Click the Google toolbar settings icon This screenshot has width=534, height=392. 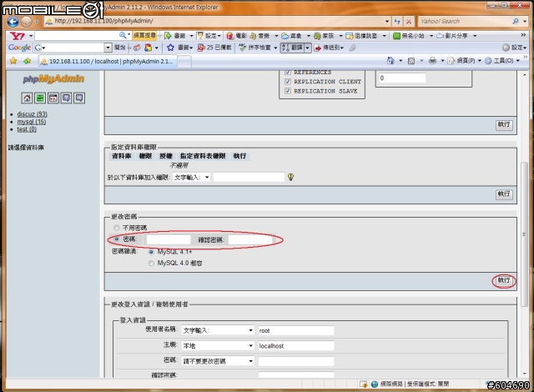click(506, 48)
